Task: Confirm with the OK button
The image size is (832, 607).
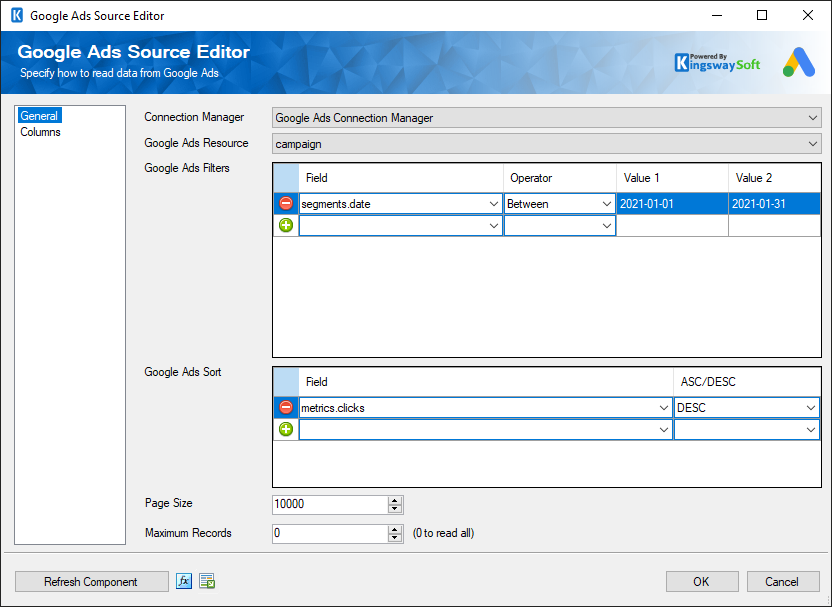Action: [701, 582]
